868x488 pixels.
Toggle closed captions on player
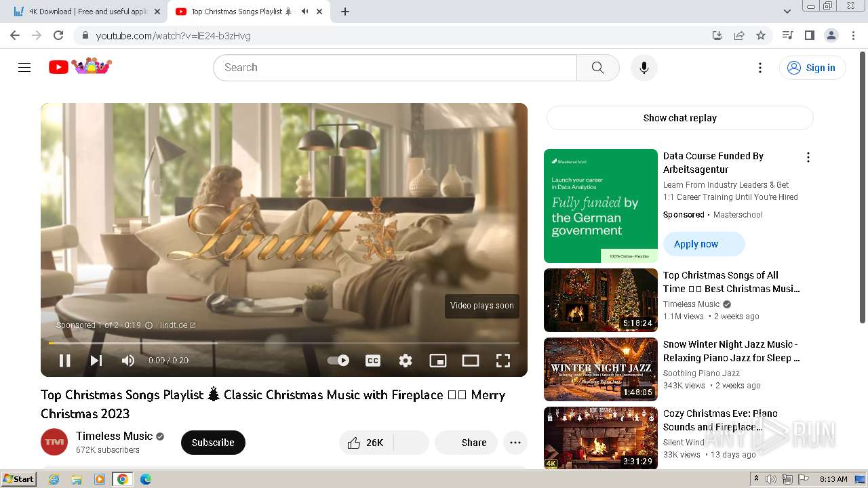click(x=373, y=361)
